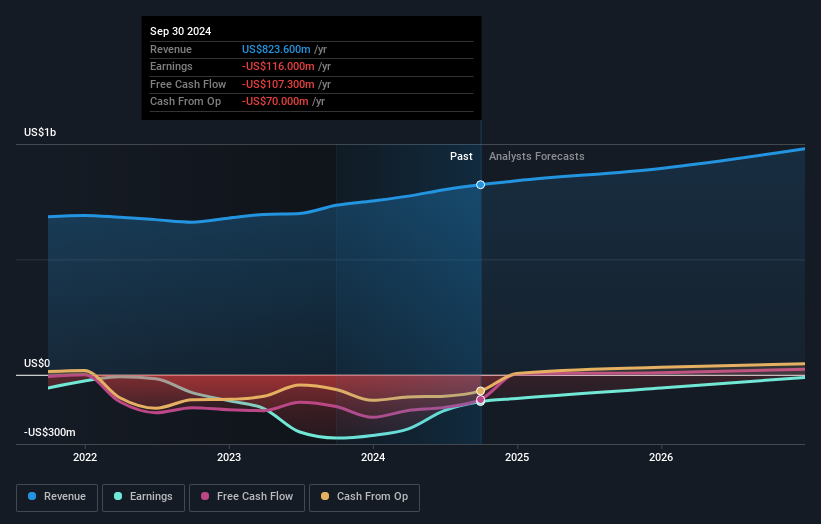The width and height of the screenshot is (821, 524).
Task: Toggle the Cash From Op legend series
Action: tap(364, 497)
